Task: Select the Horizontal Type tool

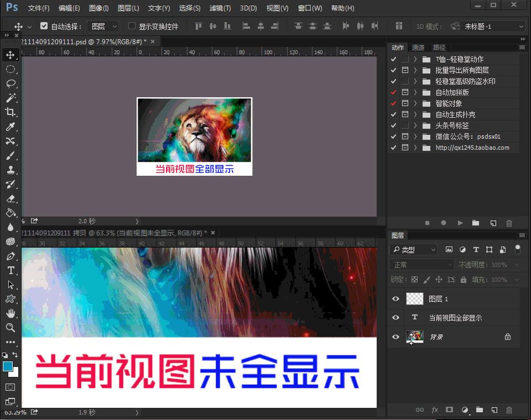Action: coord(10,270)
